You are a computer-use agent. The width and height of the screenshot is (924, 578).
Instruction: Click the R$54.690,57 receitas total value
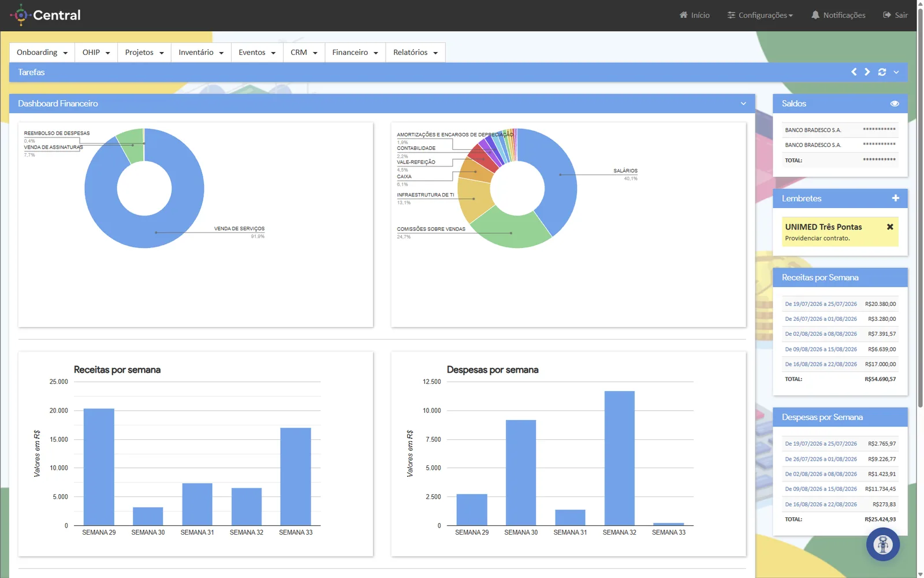click(x=880, y=379)
